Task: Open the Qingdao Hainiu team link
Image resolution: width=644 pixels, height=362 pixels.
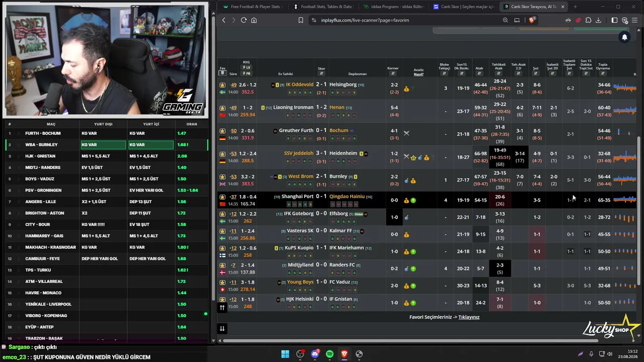Action: point(347,196)
